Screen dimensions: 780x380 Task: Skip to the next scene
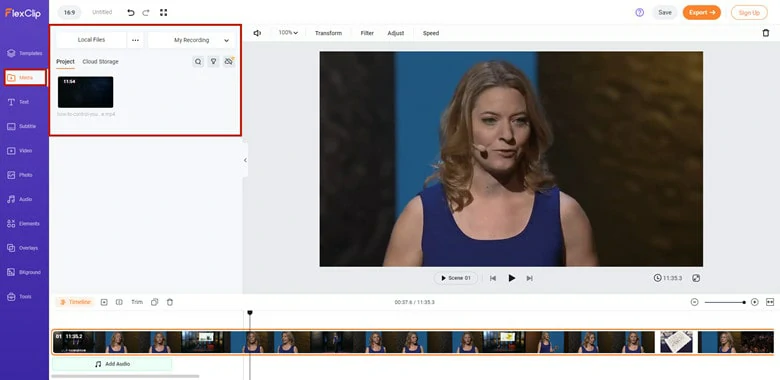[x=530, y=278]
